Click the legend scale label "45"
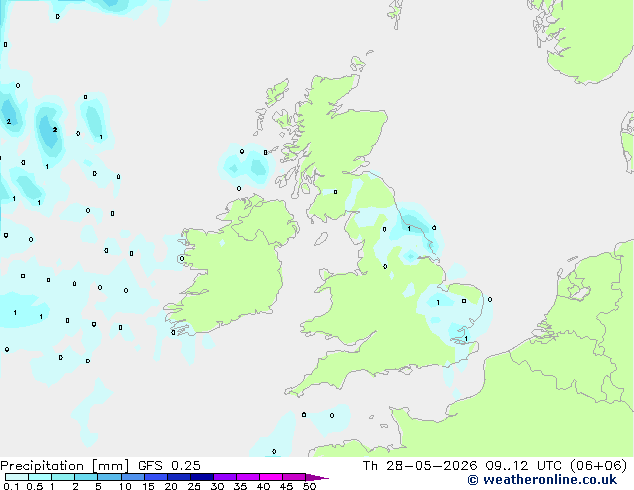634x490 pixels. [286, 486]
